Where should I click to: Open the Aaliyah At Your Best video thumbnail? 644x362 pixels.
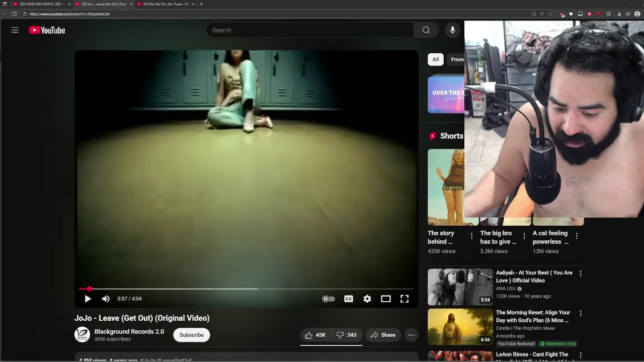click(x=460, y=287)
